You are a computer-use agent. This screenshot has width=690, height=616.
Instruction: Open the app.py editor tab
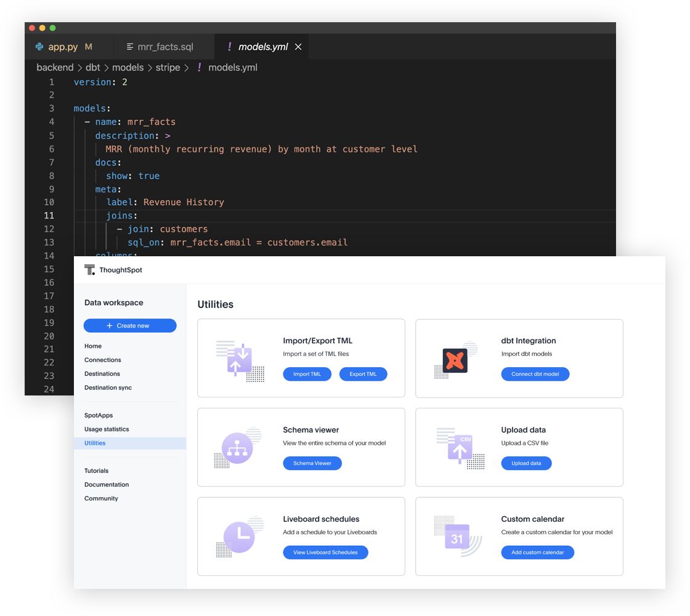coord(63,47)
